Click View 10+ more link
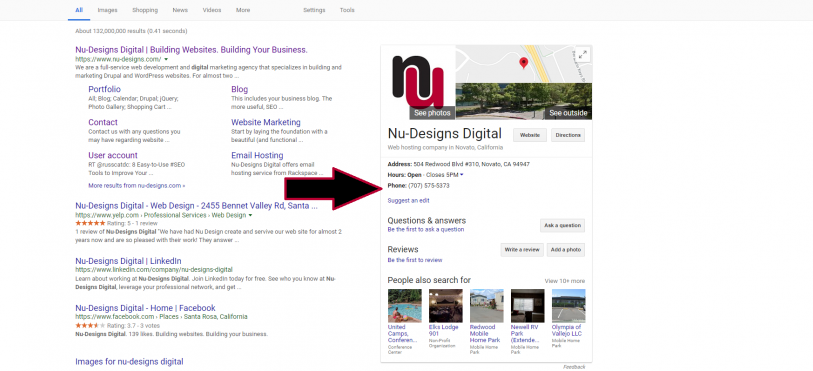 click(565, 281)
